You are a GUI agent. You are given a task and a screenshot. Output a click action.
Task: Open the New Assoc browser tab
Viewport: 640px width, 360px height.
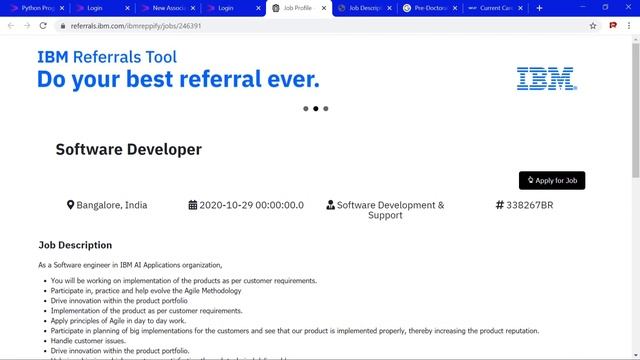point(168,8)
